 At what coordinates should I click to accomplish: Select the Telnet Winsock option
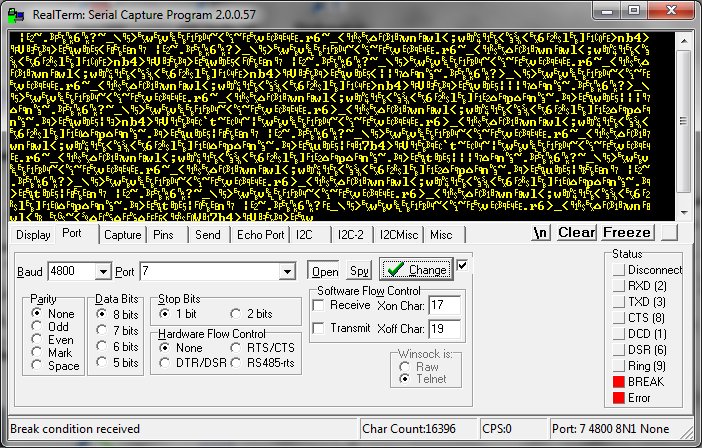tap(423, 379)
